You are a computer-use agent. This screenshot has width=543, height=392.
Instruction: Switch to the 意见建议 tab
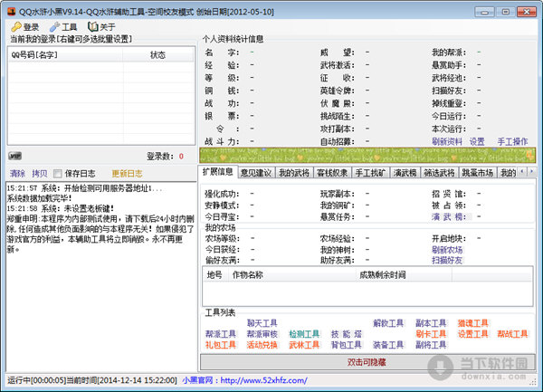pos(256,172)
